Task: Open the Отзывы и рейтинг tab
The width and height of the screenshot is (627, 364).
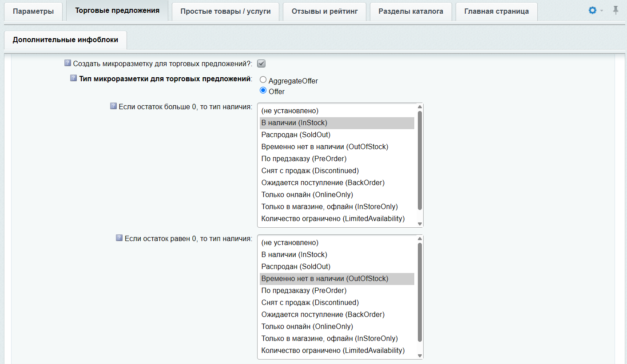Action: point(325,11)
